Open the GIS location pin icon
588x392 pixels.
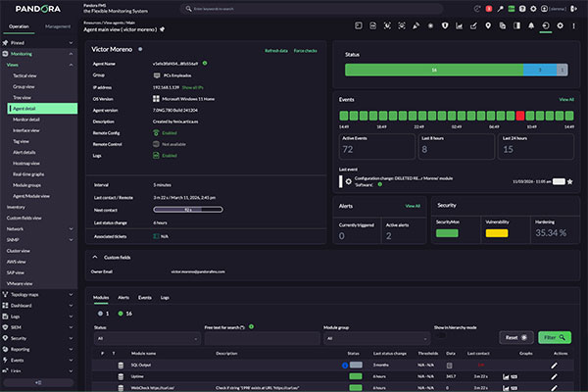coord(488,25)
